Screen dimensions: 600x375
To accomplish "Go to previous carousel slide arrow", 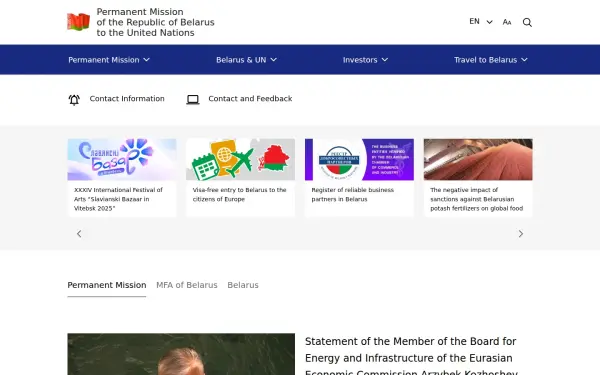I will tap(79, 234).
